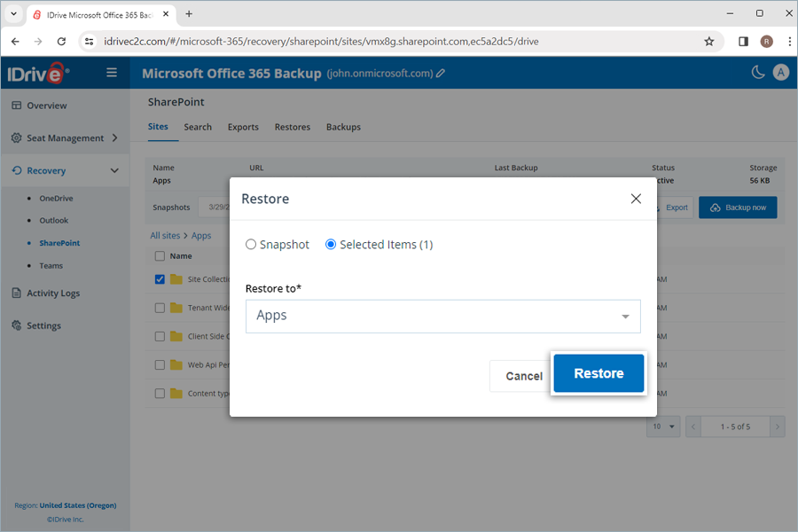Click the 1 - 5 of 5 pagination text
The image size is (798, 532).
[735, 426]
